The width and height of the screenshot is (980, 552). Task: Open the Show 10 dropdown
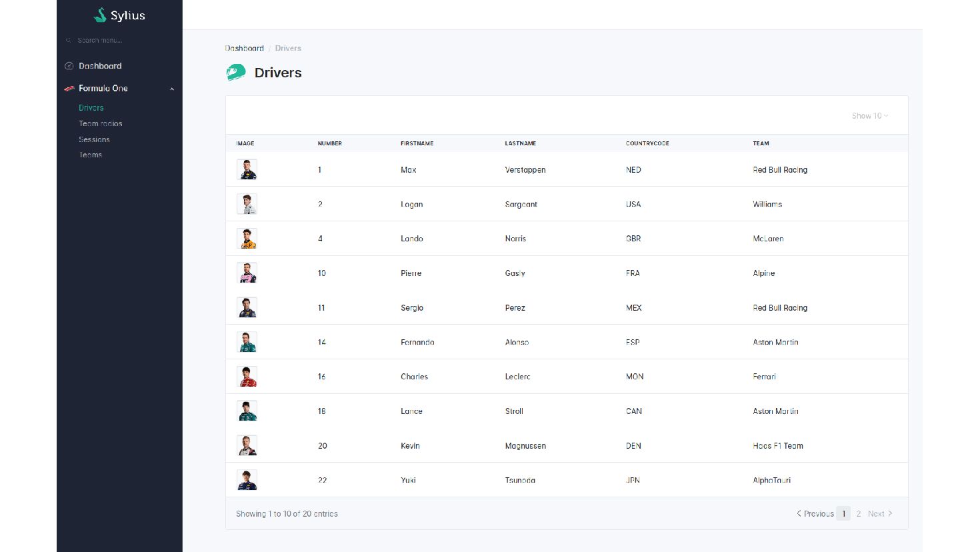[x=870, y=116]
